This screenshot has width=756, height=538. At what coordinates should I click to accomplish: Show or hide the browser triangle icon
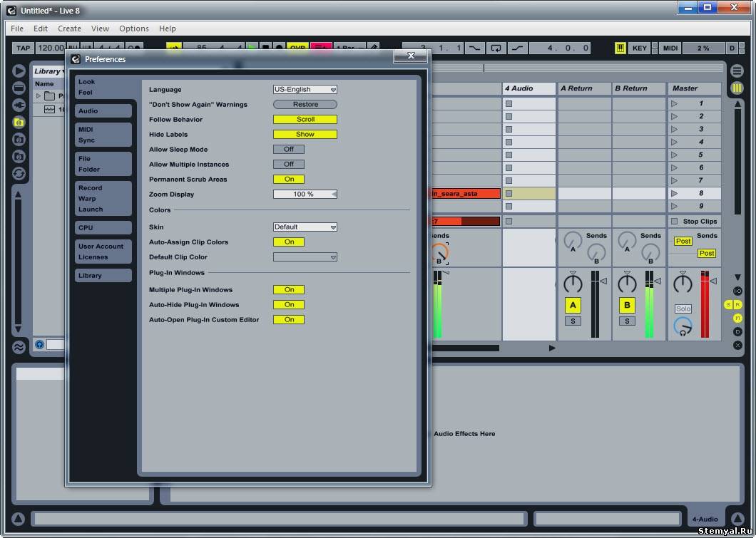(x=19, y=71)
